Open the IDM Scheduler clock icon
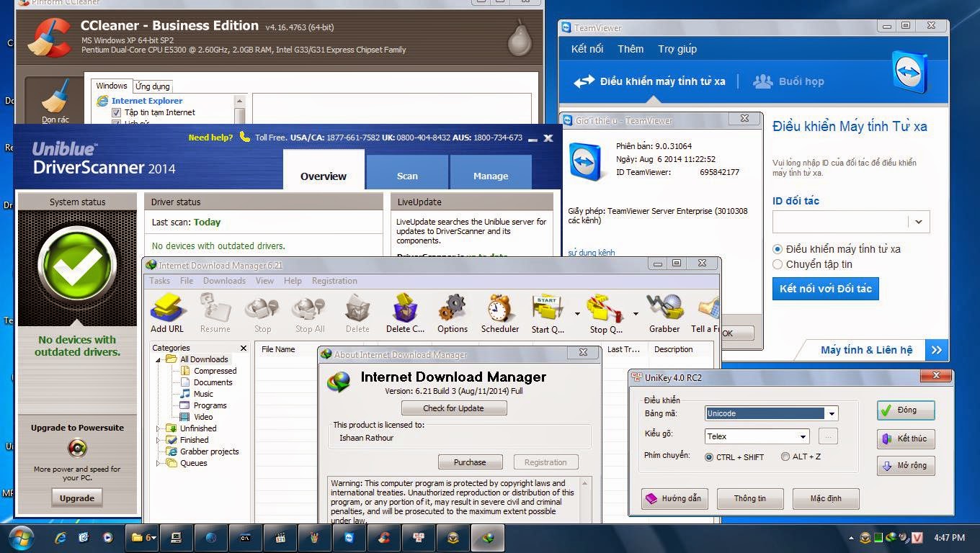The image size is (980, 553). (x=499, y=309)
